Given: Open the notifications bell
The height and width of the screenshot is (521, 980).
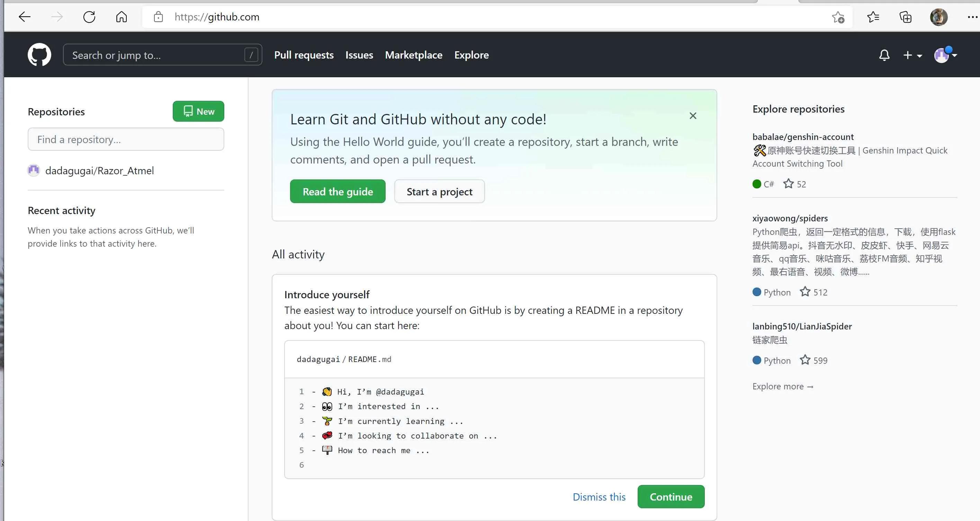Looking at the screenshot, I should click(884, 55).
